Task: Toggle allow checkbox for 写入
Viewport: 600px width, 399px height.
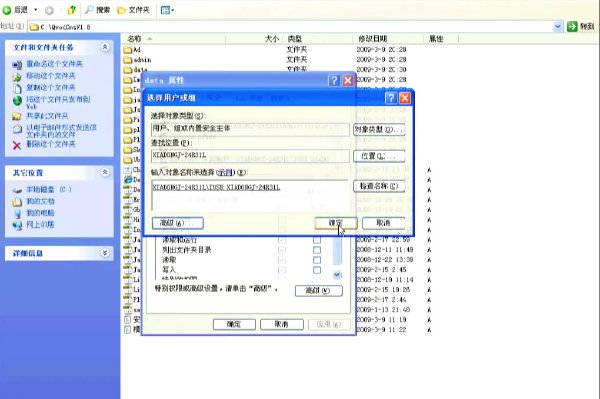Action: (x=282, y=270)
